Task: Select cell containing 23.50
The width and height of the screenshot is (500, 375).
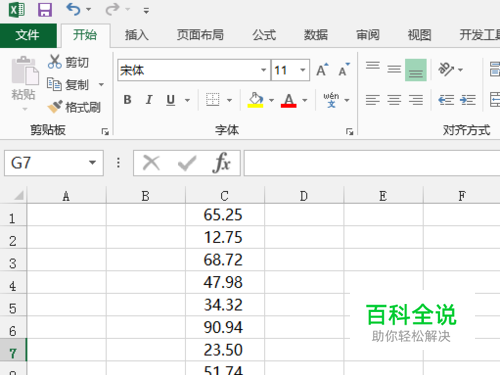Action: 225,350
